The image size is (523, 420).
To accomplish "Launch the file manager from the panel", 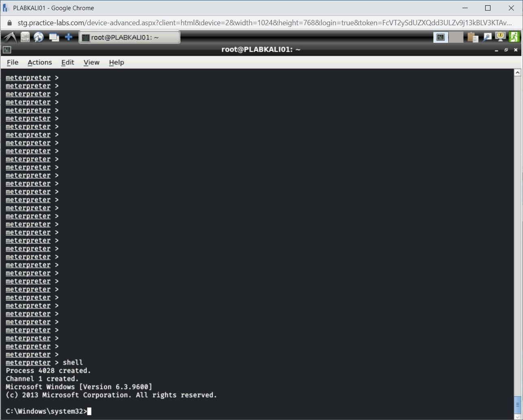I will click(25, 37).
